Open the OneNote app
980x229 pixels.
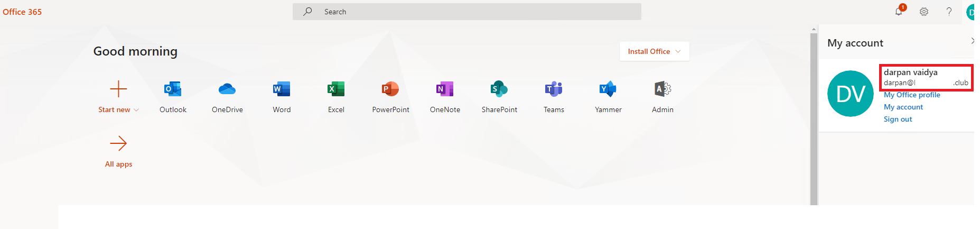tap(445, 97)
